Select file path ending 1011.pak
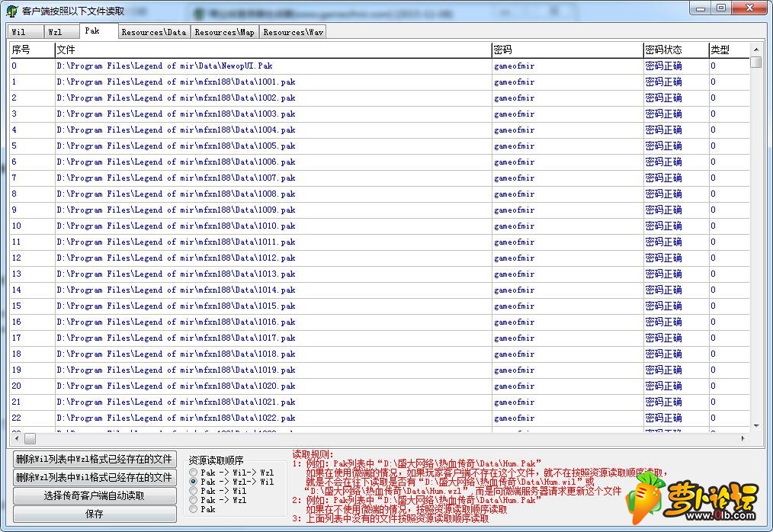 pyautogui.click(x=175, y=242)
